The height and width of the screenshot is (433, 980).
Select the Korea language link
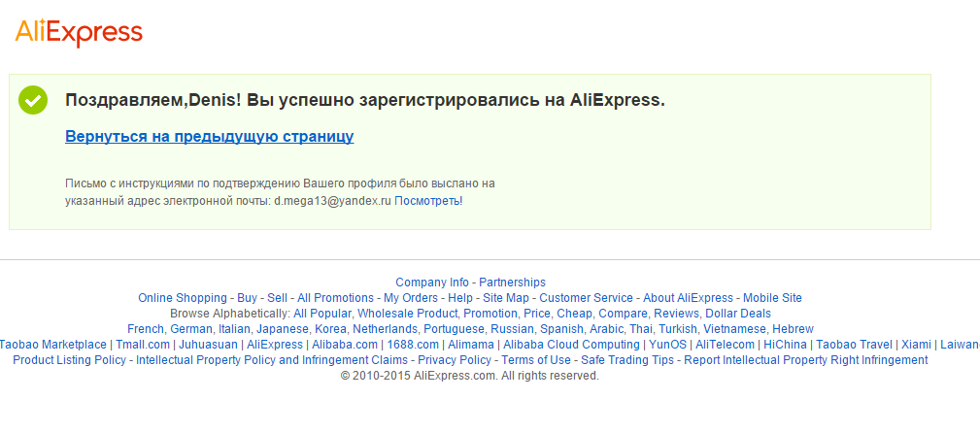pos(330,329)
